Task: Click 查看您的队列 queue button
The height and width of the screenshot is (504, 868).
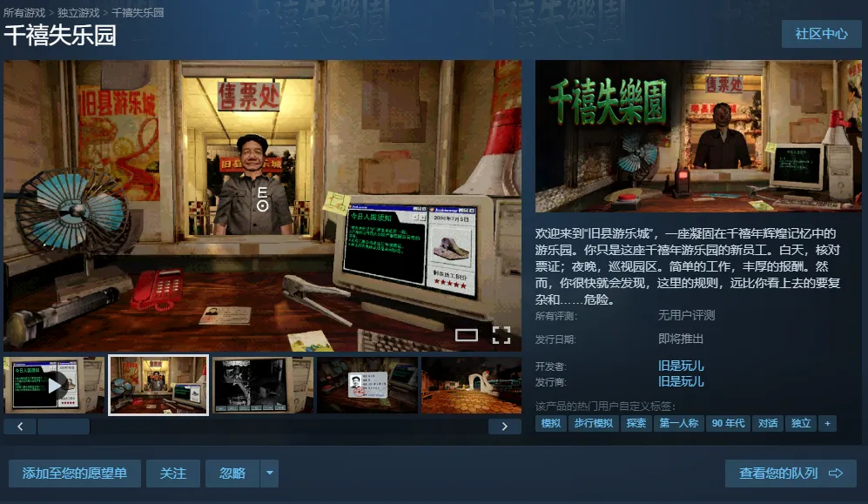Action: pos(791,474)
